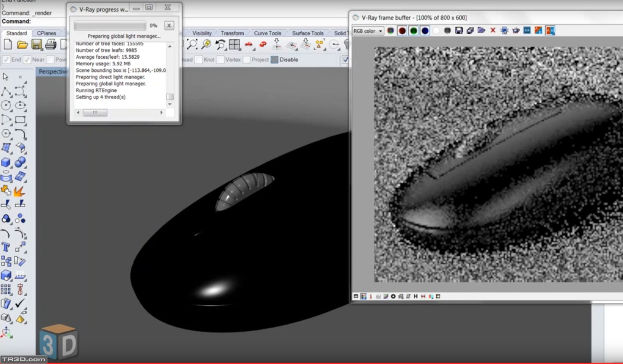
Task: Click the Print icon in Standard toolbar
Action: pos(51,44)
